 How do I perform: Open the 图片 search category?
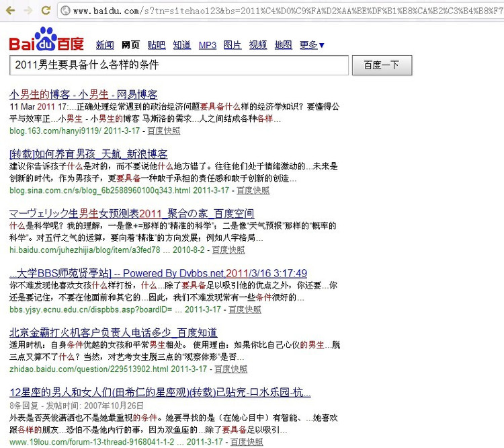tap(233, 45)
